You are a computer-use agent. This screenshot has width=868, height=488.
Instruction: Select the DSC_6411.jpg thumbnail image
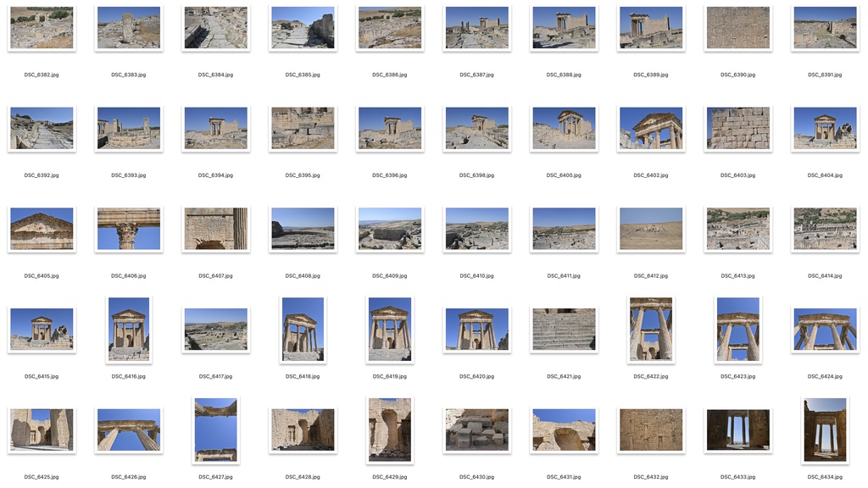[x=564, y=229]
